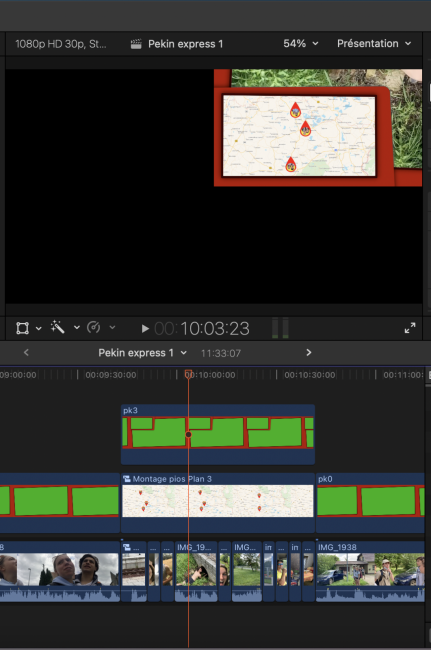
Task: Open the 54% zoom level dropdown
Action: pyautogui.click(x=300, y=44)
